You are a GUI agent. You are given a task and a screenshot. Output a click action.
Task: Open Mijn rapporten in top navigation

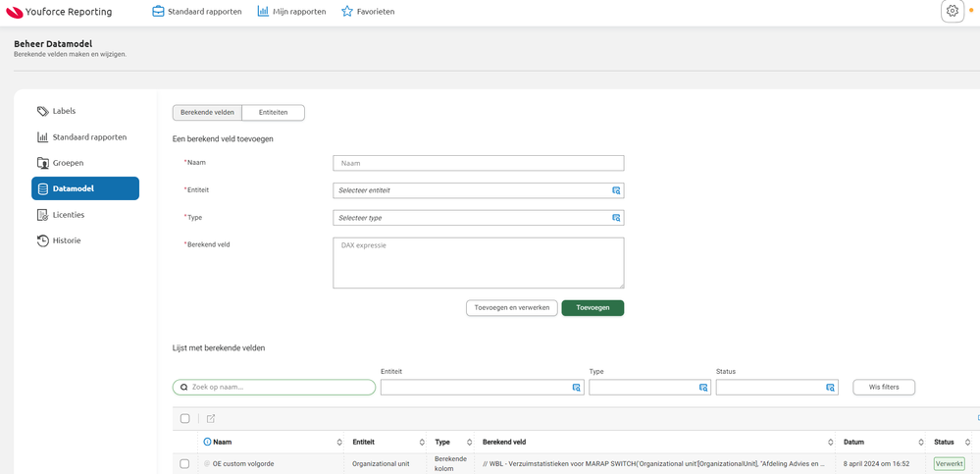tap(292, 11)
